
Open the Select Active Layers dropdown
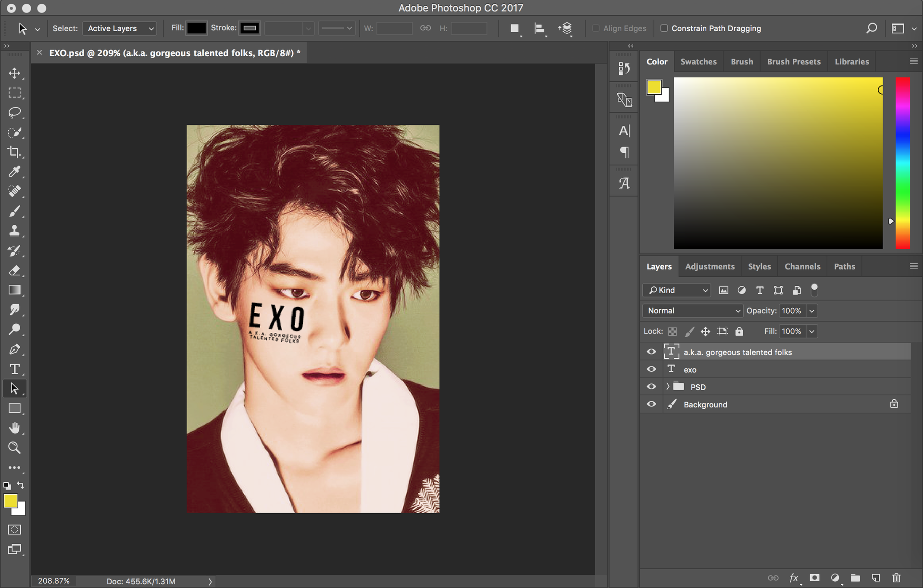pos(119,28)
